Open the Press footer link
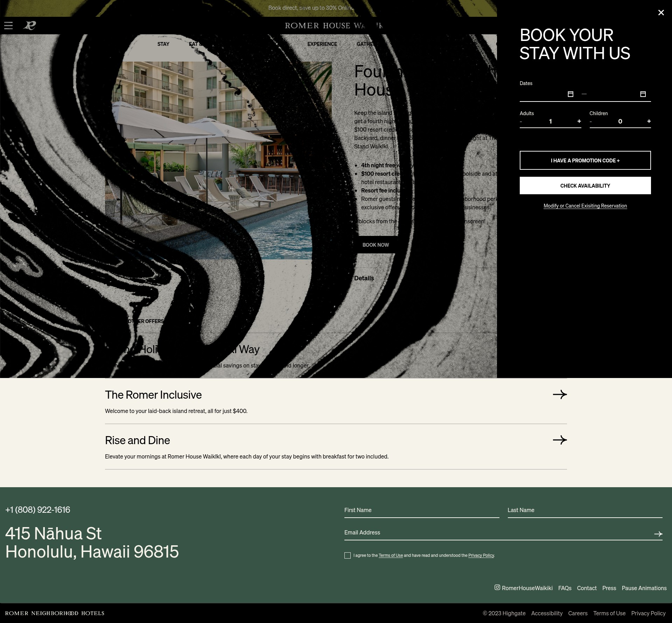Image resolution: width=672 pixels, height=623 pixels. [609, 588]
